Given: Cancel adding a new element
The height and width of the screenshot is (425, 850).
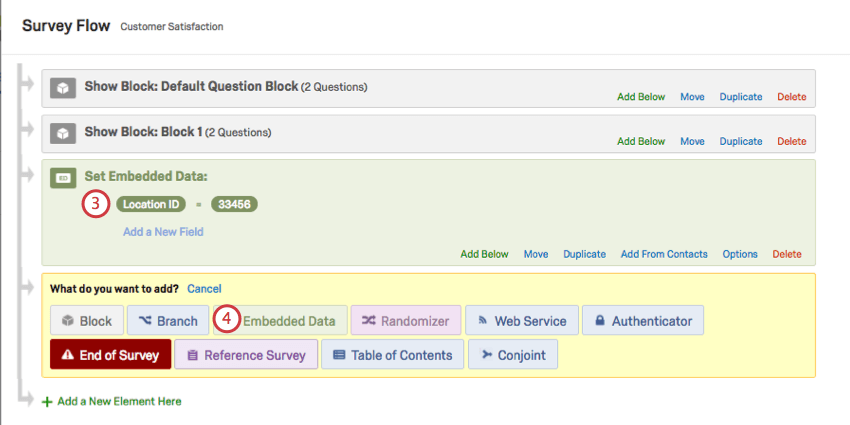Looking at the screenshot, I should 204,288.
